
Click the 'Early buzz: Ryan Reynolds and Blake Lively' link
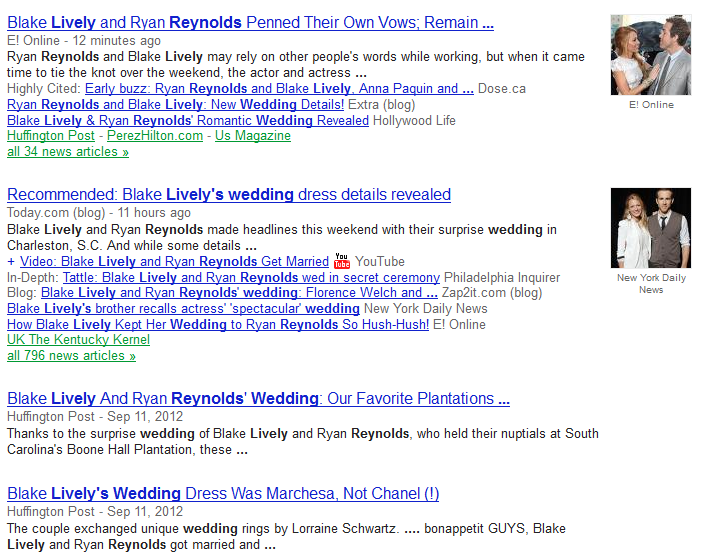279,88
